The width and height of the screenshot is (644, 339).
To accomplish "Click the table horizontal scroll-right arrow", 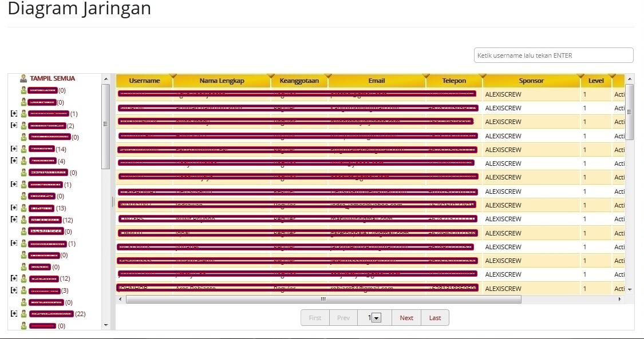I will pyautogui.click(x=620, y=299).
